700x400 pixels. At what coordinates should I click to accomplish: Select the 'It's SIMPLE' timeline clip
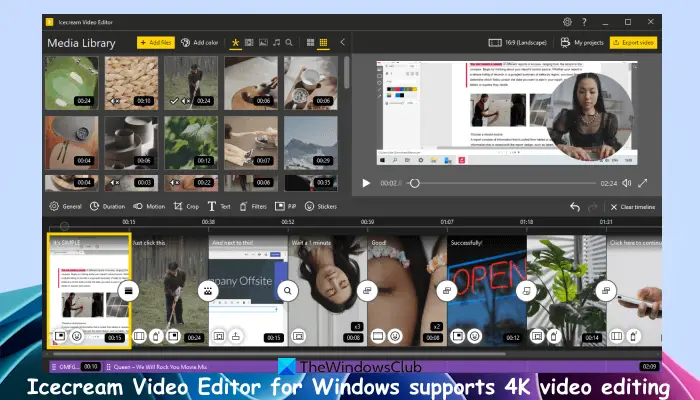click(x=89, y=291)
